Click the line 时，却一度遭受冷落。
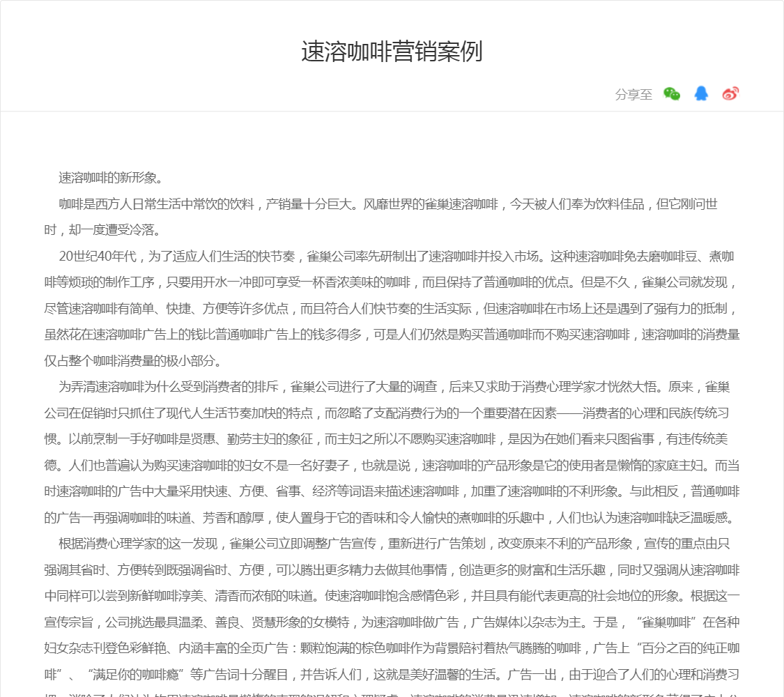The width and height of the screenshot is (784, 697). (103, 230)
